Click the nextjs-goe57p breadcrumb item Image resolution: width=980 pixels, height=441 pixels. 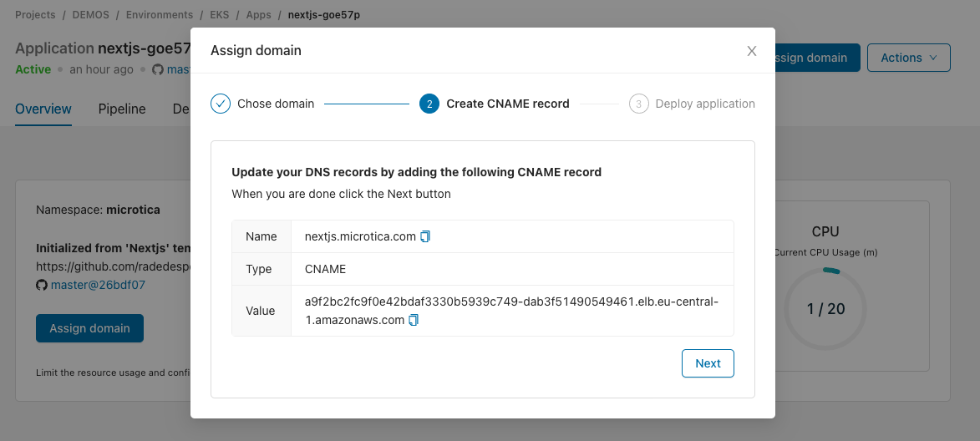coord(324,14)
